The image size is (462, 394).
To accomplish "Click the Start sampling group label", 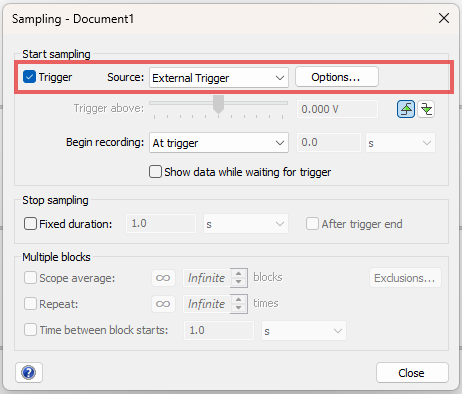I will (56, 54).
